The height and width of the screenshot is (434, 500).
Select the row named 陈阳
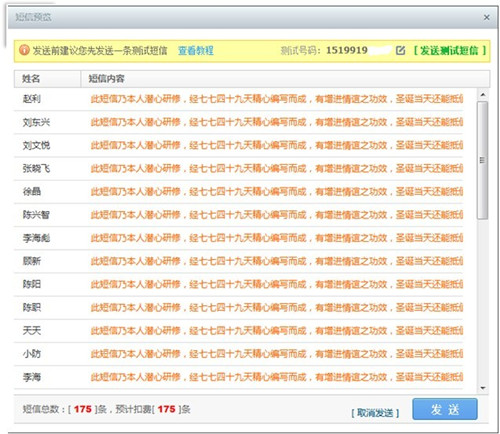pos(238,284)
